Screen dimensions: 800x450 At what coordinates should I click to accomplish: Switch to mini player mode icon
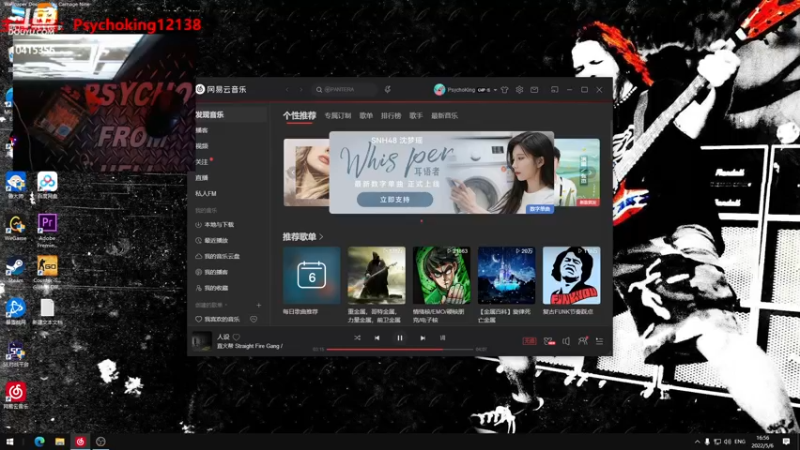tap(555, 90)
